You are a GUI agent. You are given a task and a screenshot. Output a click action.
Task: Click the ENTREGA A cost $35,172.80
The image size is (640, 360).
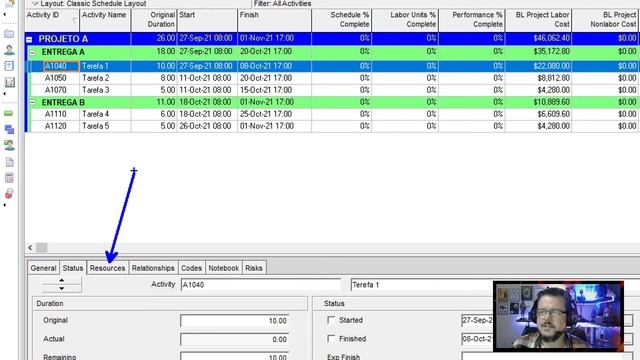[538, 52]
